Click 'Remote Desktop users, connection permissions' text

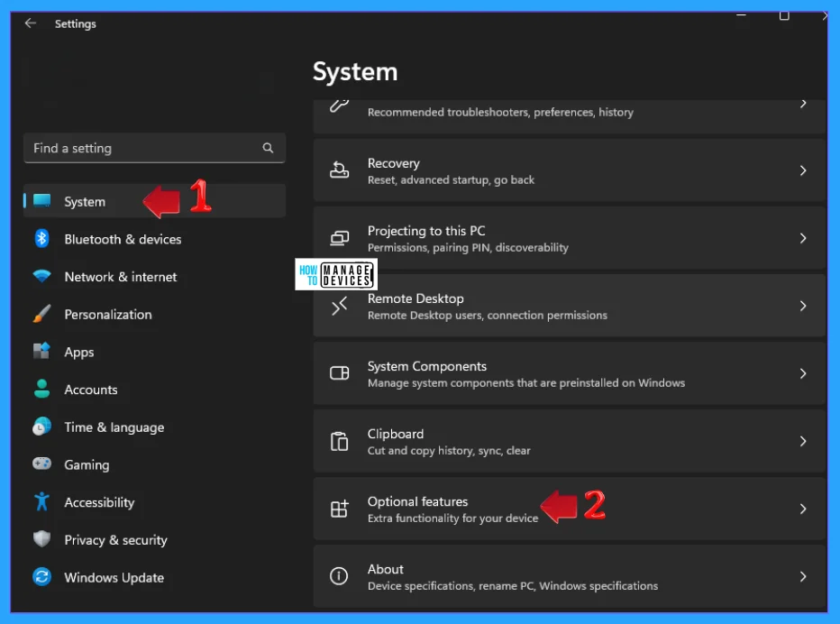pyautogui.click(x=487, y=316)
